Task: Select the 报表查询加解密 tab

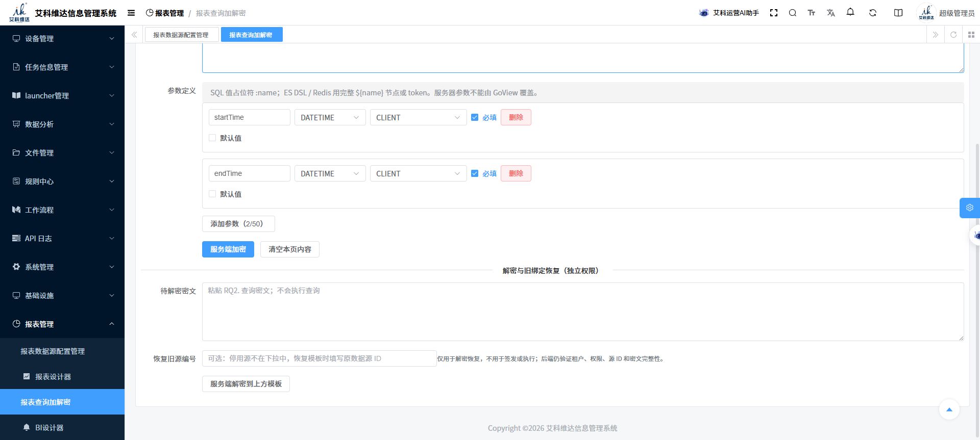Action: [251, 35]
